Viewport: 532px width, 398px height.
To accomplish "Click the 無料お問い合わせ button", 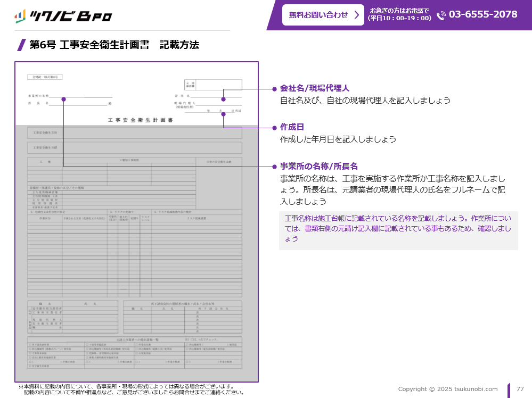I will pos(323,15).
